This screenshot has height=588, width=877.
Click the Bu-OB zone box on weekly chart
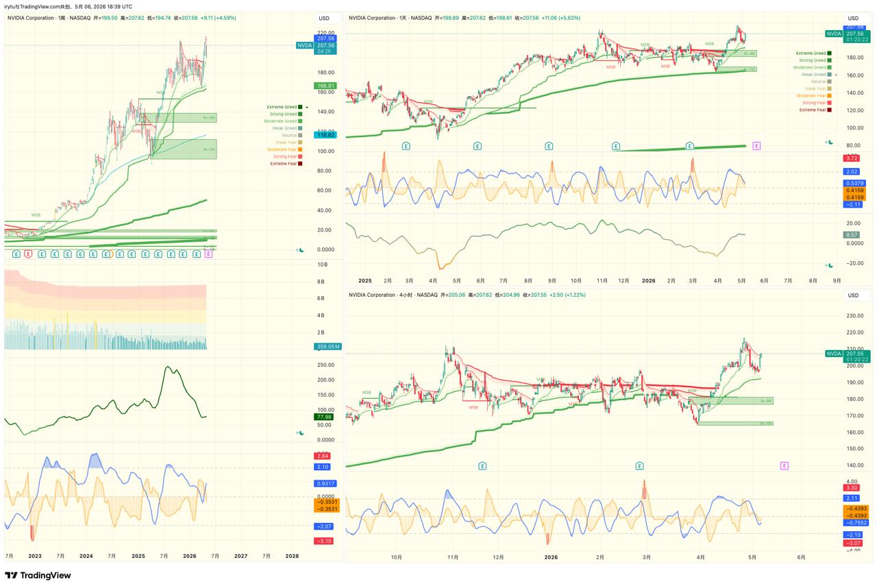point(184,149)
